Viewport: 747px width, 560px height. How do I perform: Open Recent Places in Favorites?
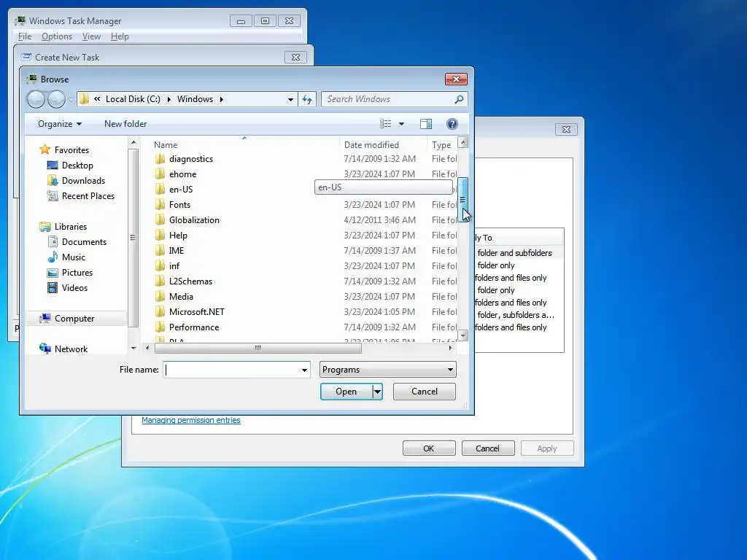88,195
